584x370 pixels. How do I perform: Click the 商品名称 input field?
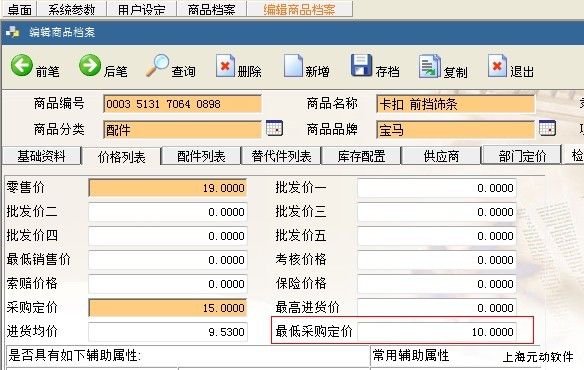[x=456, y=104]
